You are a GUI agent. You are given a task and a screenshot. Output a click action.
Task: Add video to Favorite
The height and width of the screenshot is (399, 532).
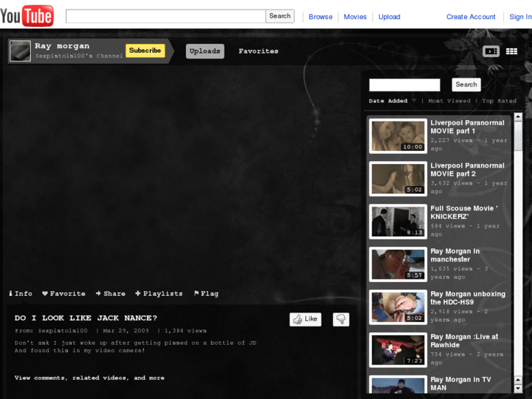pyautogui.click(x=64, y=294)
